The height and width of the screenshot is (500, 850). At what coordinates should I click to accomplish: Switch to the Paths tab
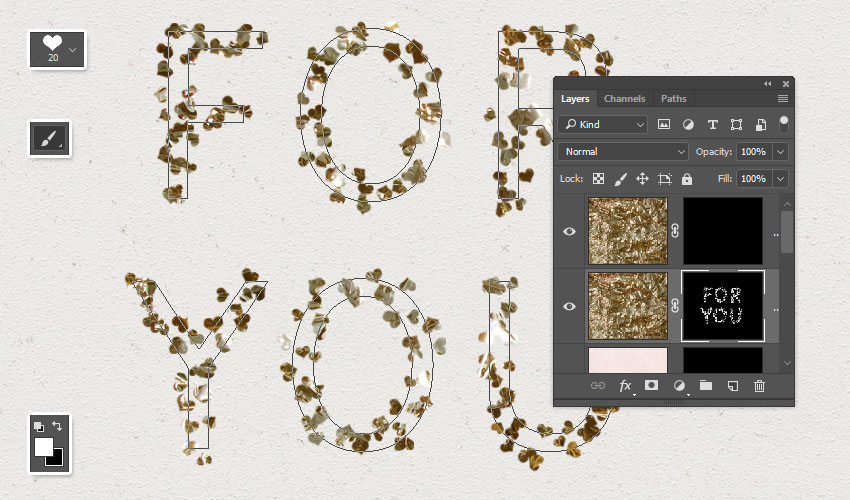pos(673,99)
